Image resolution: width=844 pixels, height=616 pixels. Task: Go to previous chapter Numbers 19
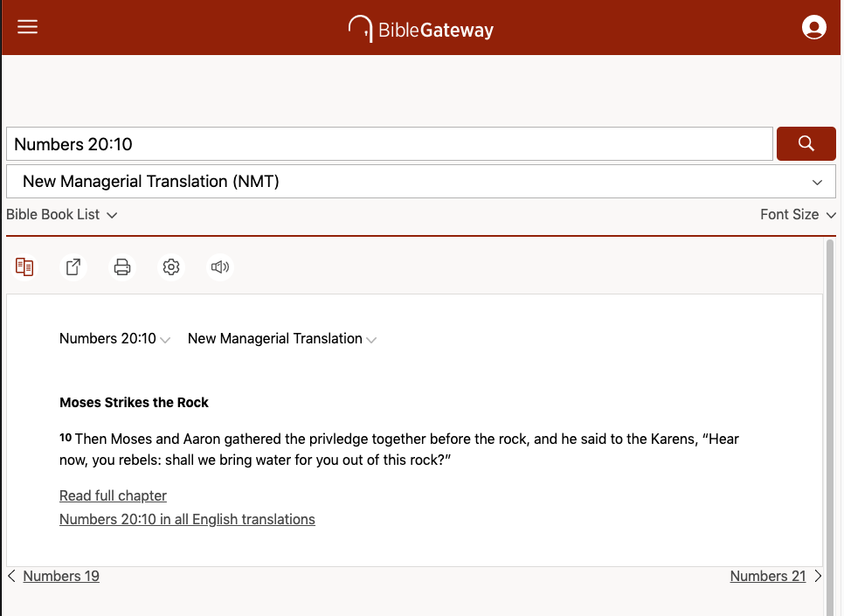tap(60, 577)
